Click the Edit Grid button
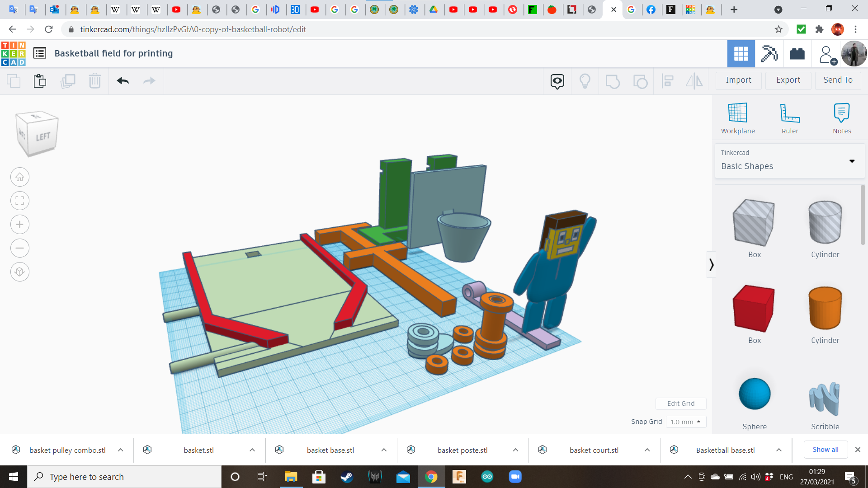 680,404
